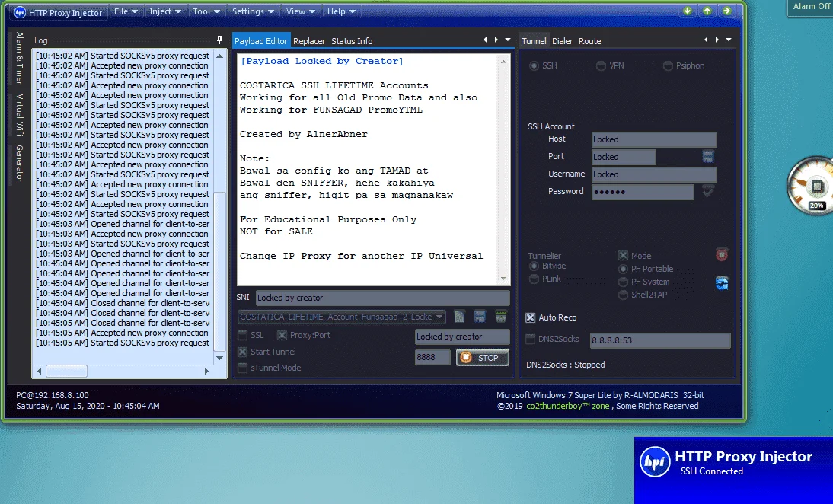This screenshot has height=504, width=833.
Task: Click hpi logo in SSH Connected notification
Action: [x=655, y=461]
